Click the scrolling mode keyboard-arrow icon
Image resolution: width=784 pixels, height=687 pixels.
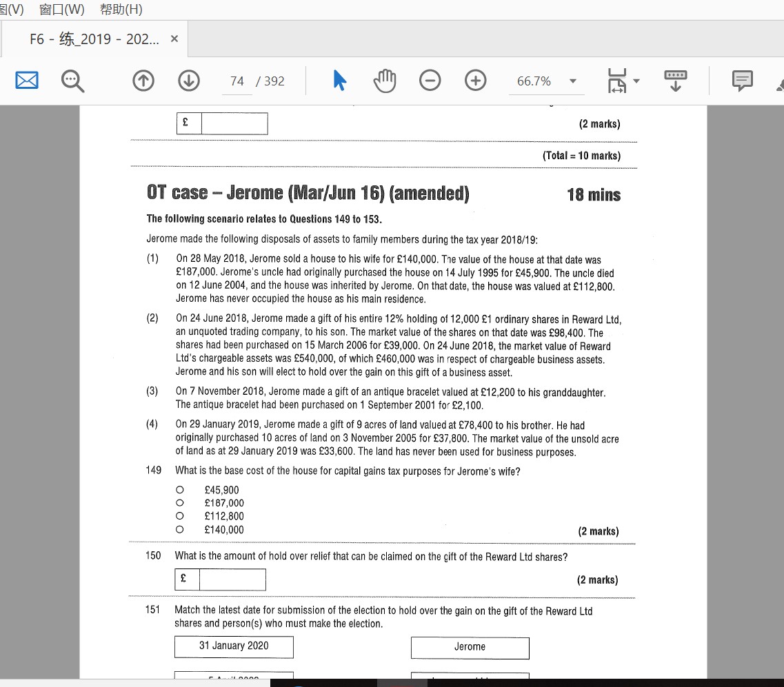(676, 81)
